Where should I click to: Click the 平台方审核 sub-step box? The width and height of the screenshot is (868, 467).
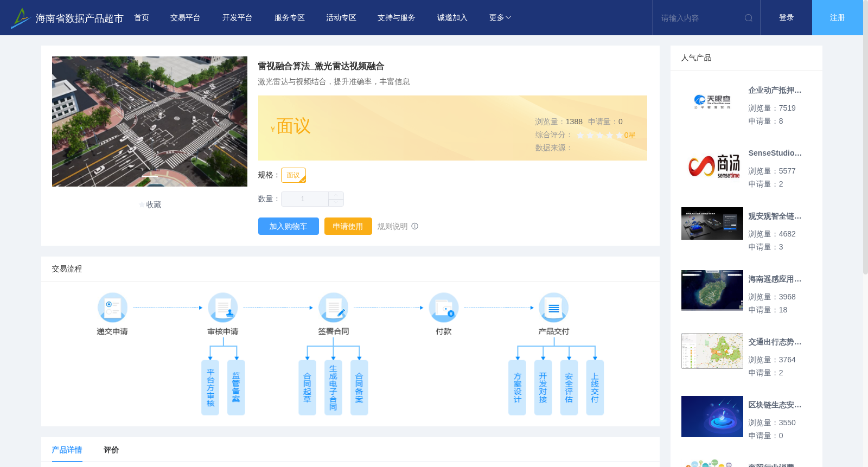210,387
